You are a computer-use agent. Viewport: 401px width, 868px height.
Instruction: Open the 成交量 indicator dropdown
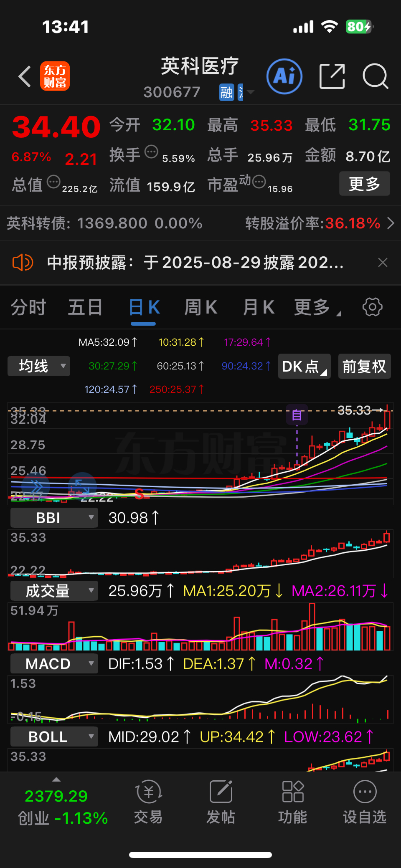pyautogui.click(x=54, y=591)
